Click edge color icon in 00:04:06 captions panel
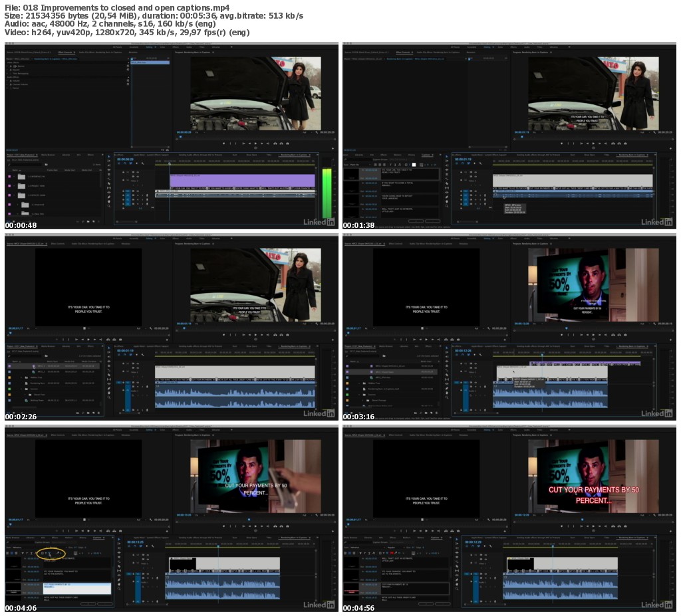The height and width of the screenshot is (616, 681). 49,554
